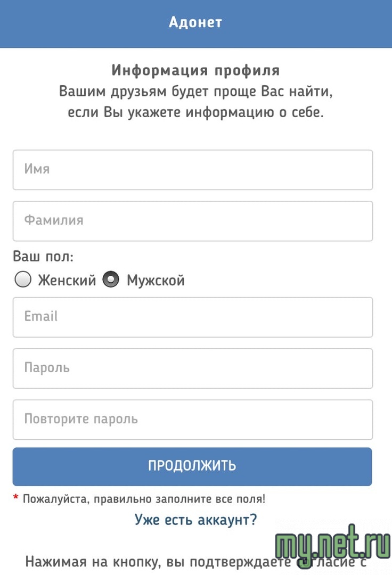Screen dimensions: 392x575
Task: Focus the Фамилия text field
Action: [x=192, y=221]
